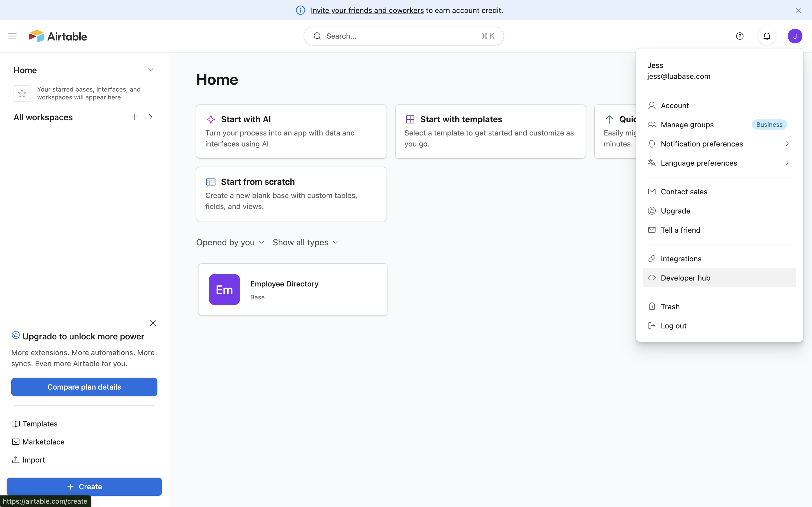Open the Employee Directory base thumbnail

click(x=224, y=290)
